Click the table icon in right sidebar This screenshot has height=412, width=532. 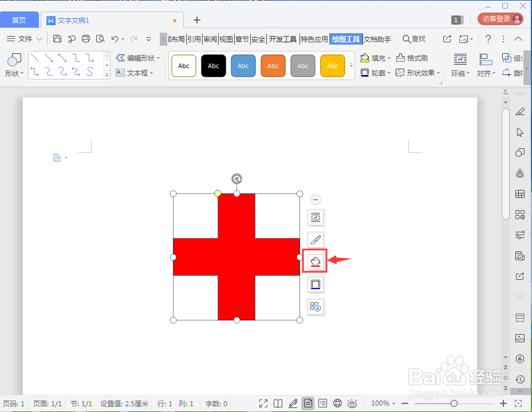pyautogui.click(x=520, y=194)
